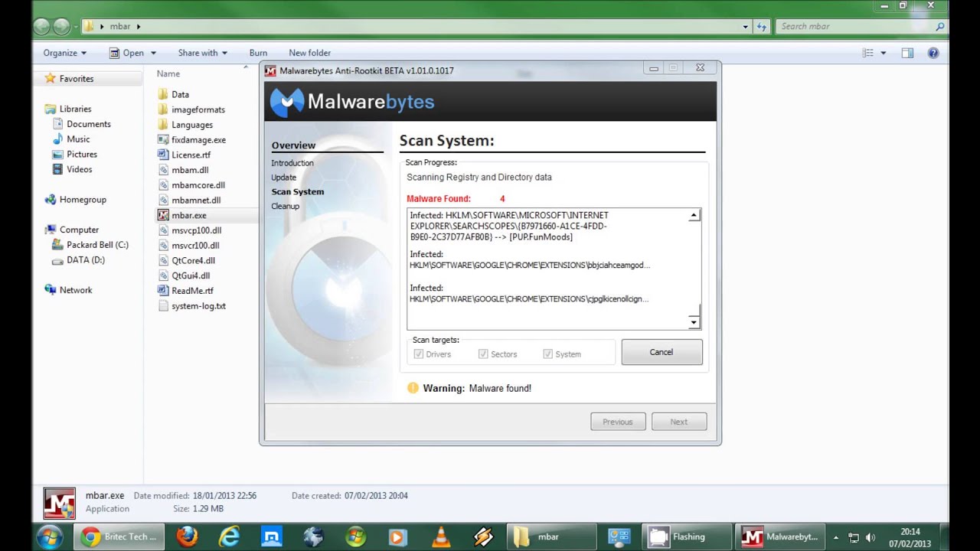Select Favorites in navigation pane
The image size is (980, 551).
77,79
